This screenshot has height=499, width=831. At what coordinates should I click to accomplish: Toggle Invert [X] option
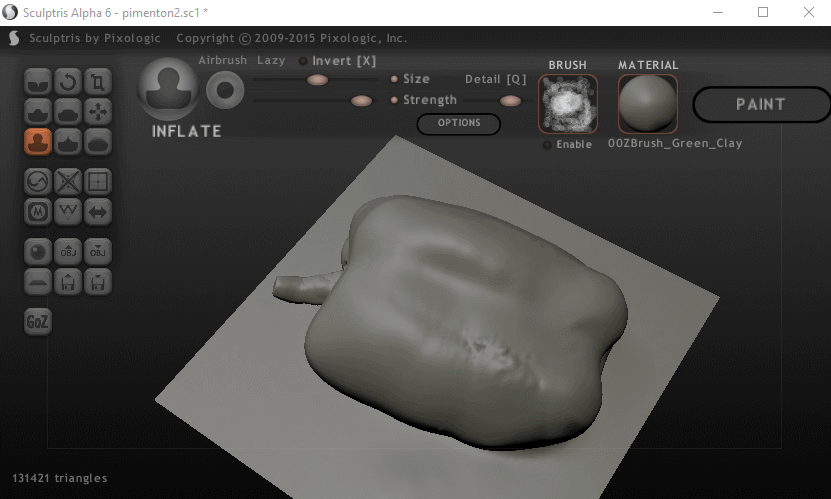[x=338, y=61]
